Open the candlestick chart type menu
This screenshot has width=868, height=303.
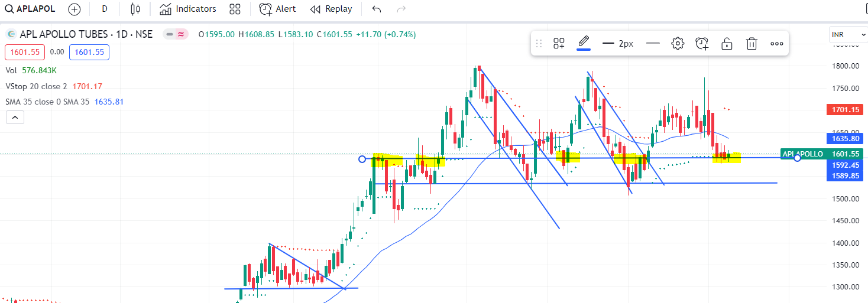coord(135,9)
